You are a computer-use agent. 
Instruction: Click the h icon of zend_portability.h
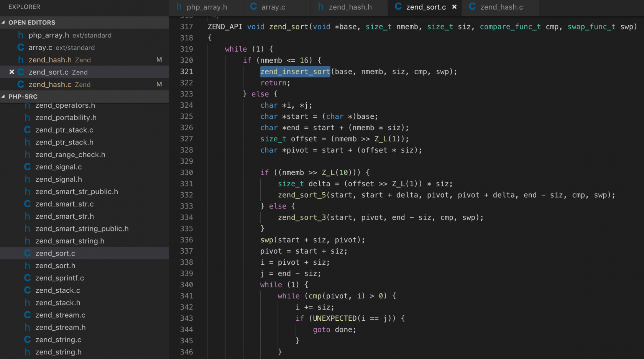[x=27, y=118]
